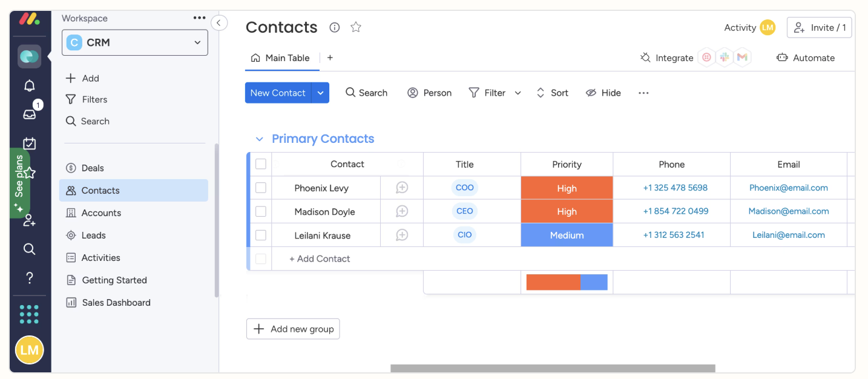Open the Phoenix@email.com email link
This screenshot has width=868, height=379.
pos(788,188)
